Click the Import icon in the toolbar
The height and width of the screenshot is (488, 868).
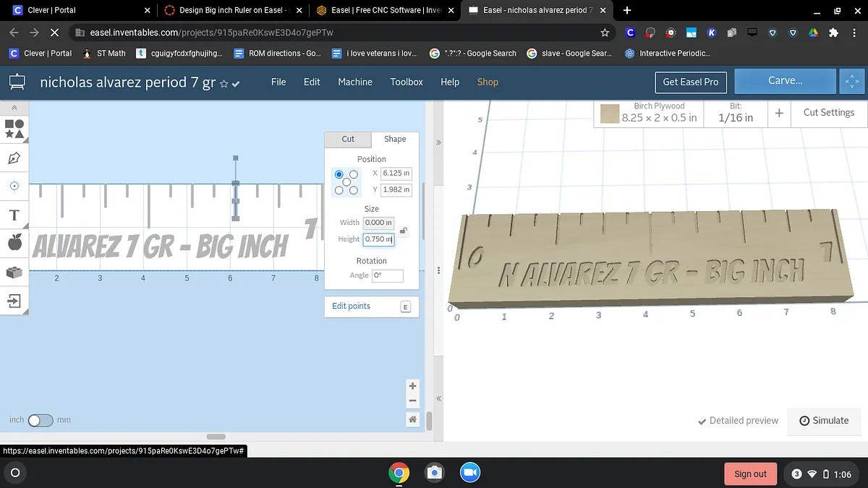[14, 300]
